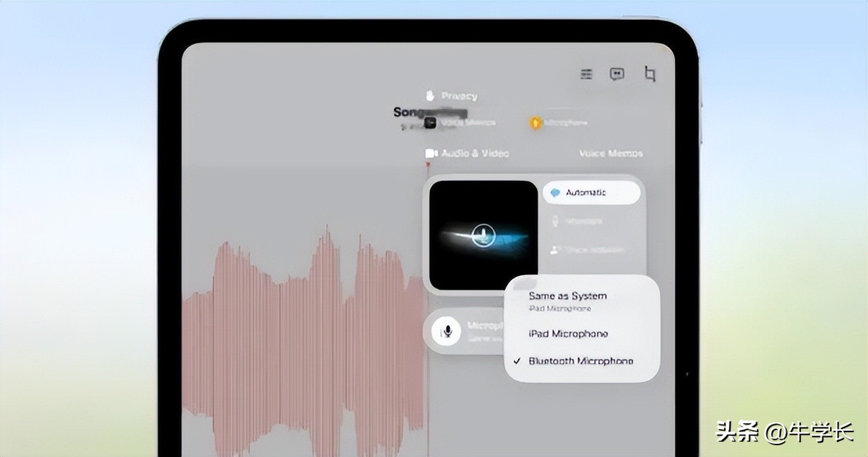Click the Voice Memos app icon
868x457 pixels.
pyautogui.click(x=430, y=122)
